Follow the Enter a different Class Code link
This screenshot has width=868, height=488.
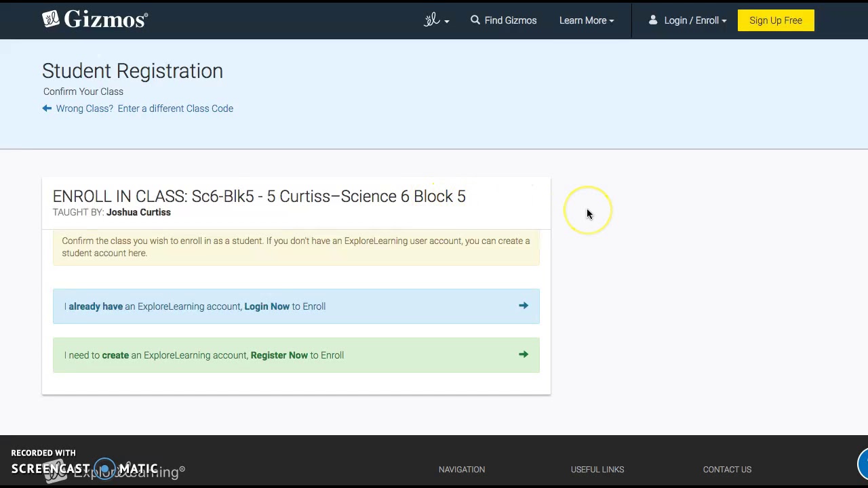(175, 108)
